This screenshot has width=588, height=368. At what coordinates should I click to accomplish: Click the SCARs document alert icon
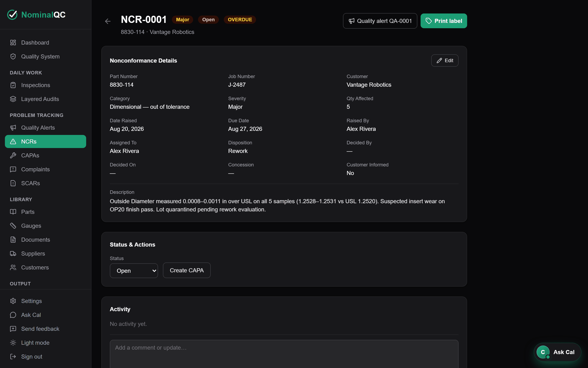tap(13, 183)
